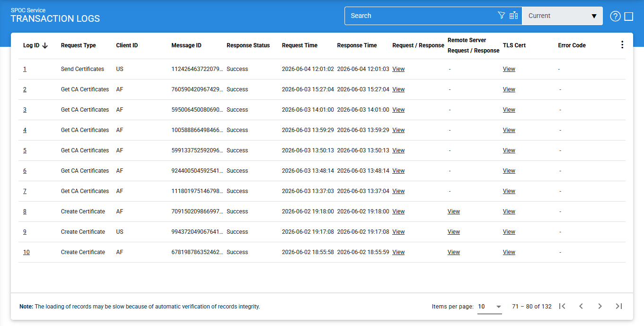
Task: Open Log ID 6 details
Action: coord(25,171)
